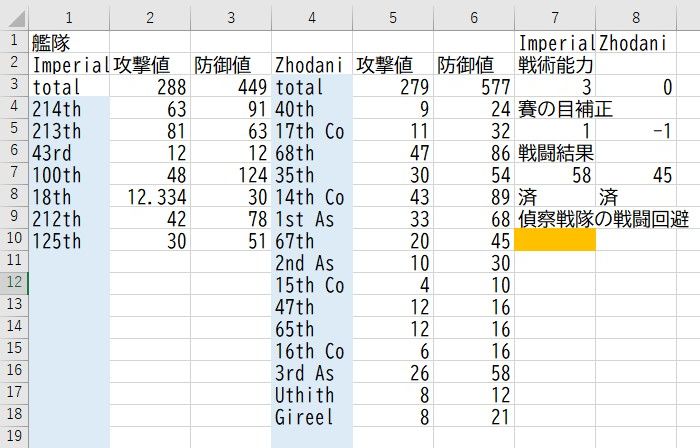Click the Imperial 攻撃値 header in column 2
700x448 pixels.
[150, 64]
